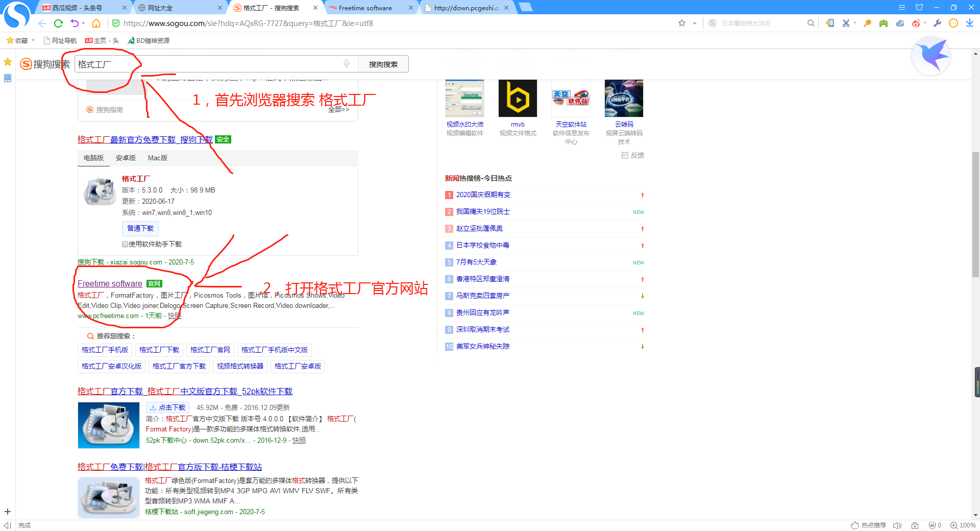Click the rmvb thumbnail in related searches
980x531 pixels.
point(518,98)
